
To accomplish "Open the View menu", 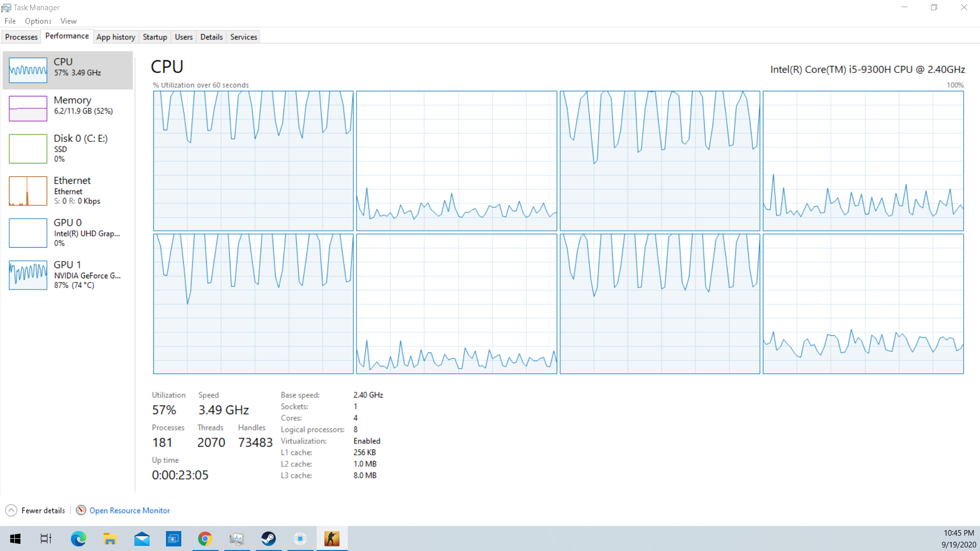I will (68, 21).
